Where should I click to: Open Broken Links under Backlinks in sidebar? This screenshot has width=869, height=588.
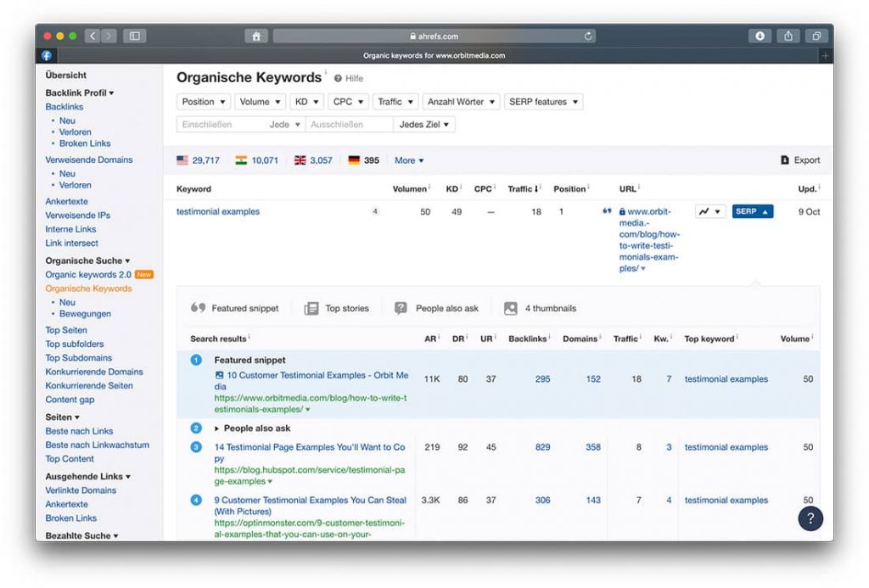pyautogui.click(x=85, y=143)
